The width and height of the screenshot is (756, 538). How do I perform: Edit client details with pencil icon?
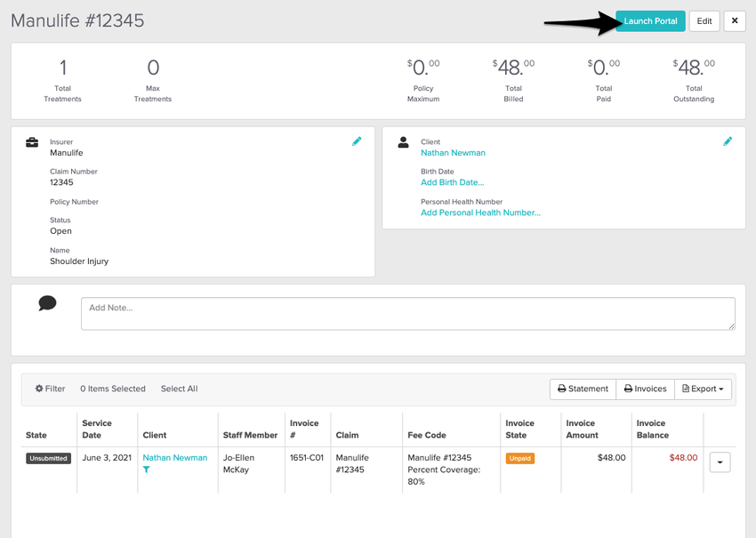(x=728, y=141)
